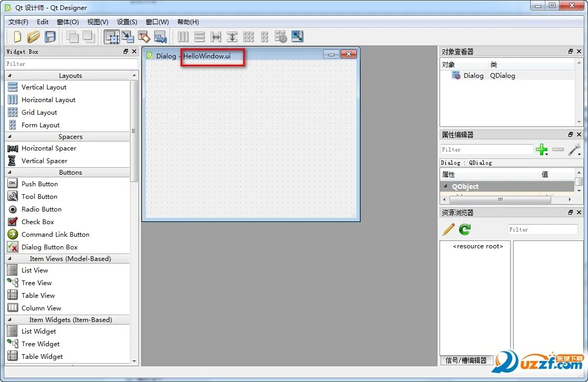Focus the resource browser Filter field
The image size is (588, 382).
[x=543, y=229]
